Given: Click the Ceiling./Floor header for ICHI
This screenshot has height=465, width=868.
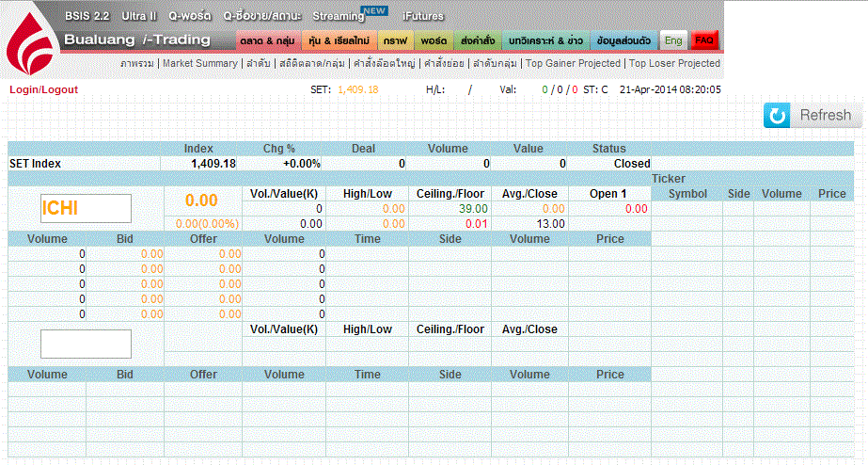Looking at the screenshot, I should (450, 194).
